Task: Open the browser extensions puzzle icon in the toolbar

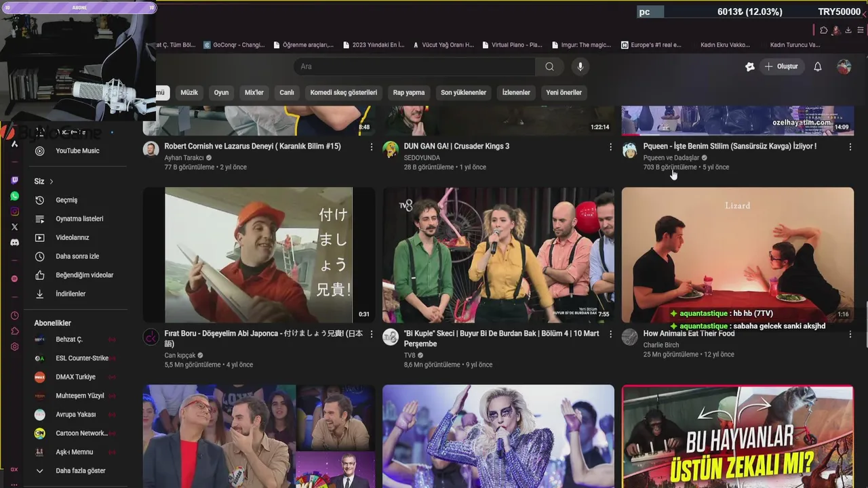Action: click(x=823, y=30)
